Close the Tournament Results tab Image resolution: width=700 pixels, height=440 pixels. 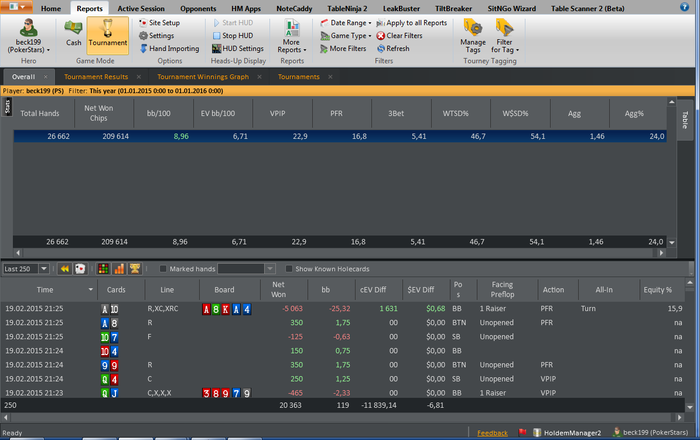pyautogui.click(x=139, y=77)
